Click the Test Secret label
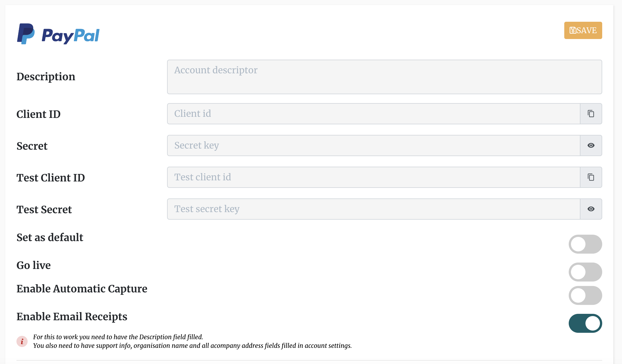Viewport: 622px width, 364px height. 44,210
